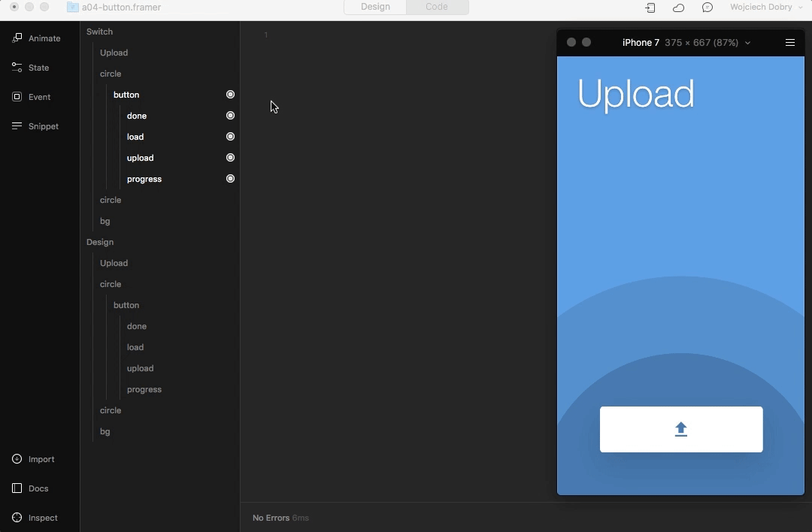Select done layer under Design
Viewport: 812px width, 532px height.
tap(137, 326)
